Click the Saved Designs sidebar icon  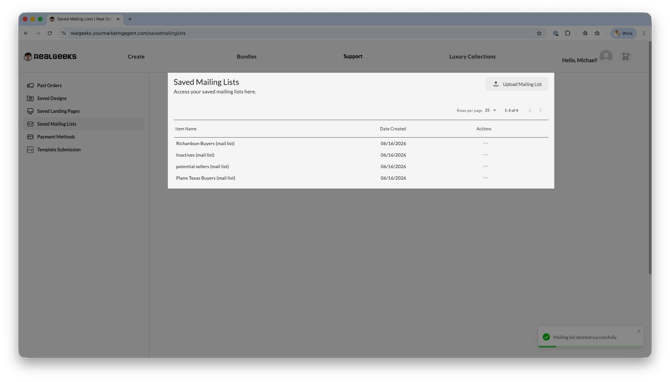30,98
